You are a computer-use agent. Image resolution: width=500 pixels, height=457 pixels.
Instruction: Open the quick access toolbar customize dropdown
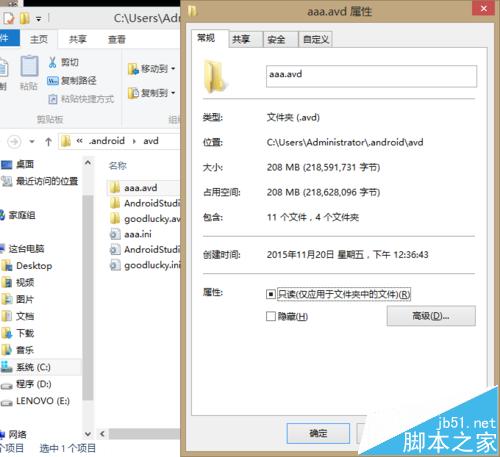coord(39,19)
